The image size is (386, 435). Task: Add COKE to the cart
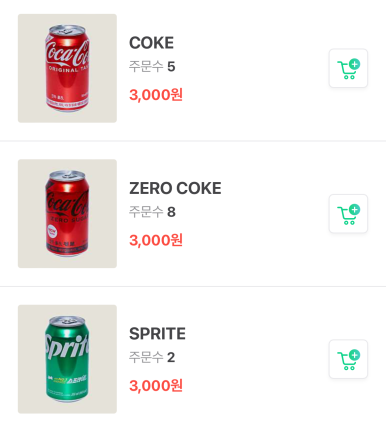pos(348,68)
